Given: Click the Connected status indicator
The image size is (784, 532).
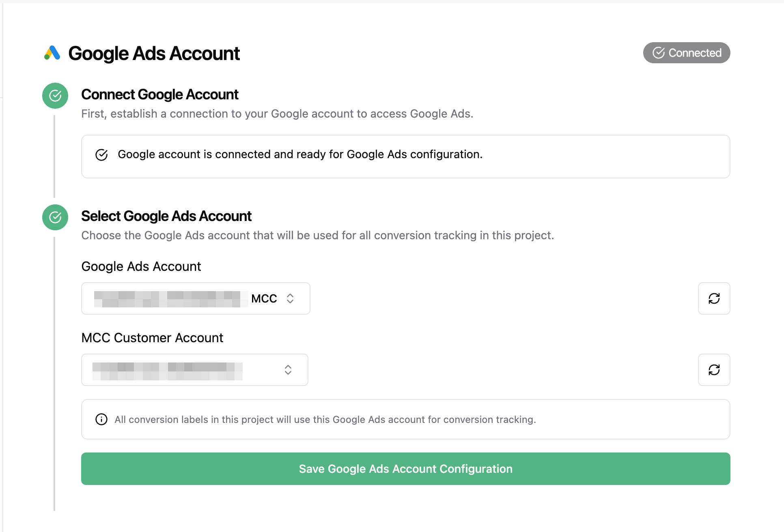Looking at the screenshot, I should [686, 52].
